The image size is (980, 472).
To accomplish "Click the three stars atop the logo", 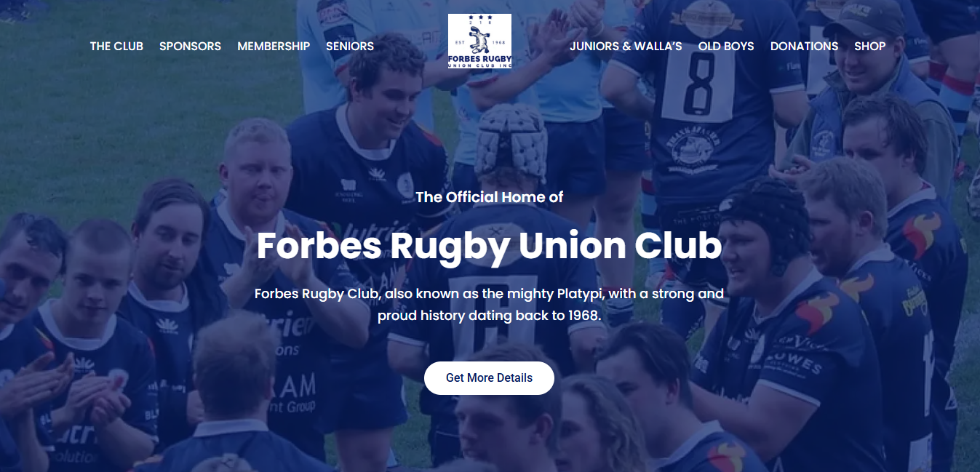I will 479,18.
